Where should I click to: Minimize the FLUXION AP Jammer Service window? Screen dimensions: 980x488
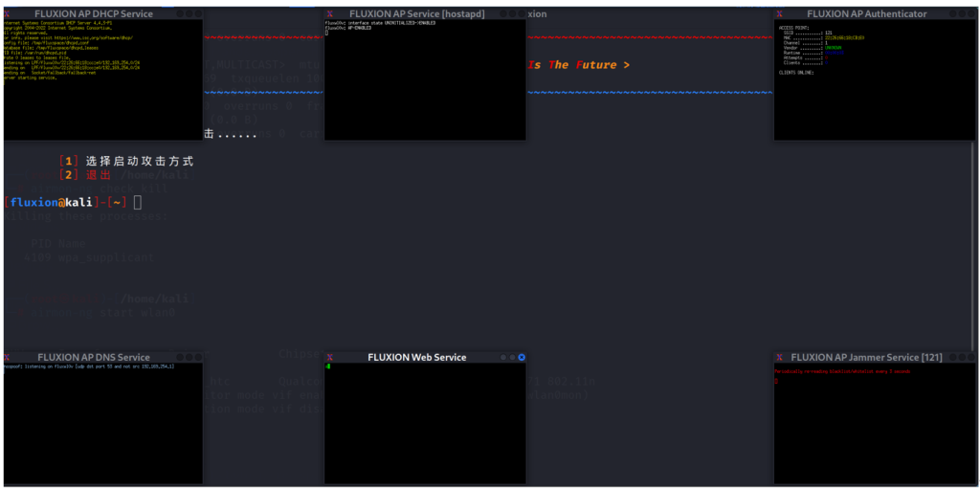[952, 358]
